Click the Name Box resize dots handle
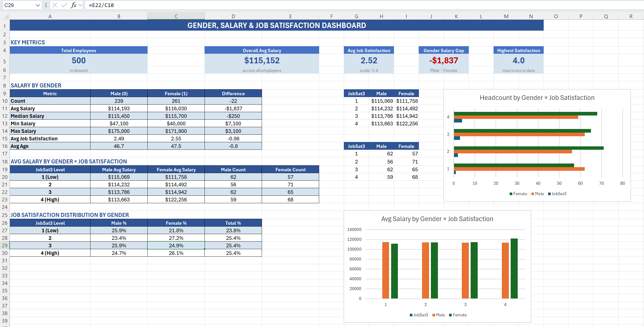The image size is (644, 327). tap(46, 5)
